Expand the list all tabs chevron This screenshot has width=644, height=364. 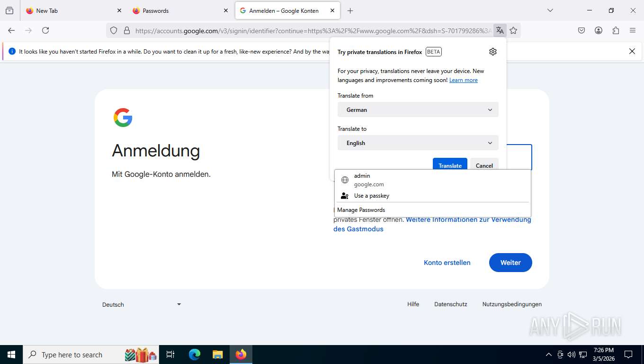point(550,10)
